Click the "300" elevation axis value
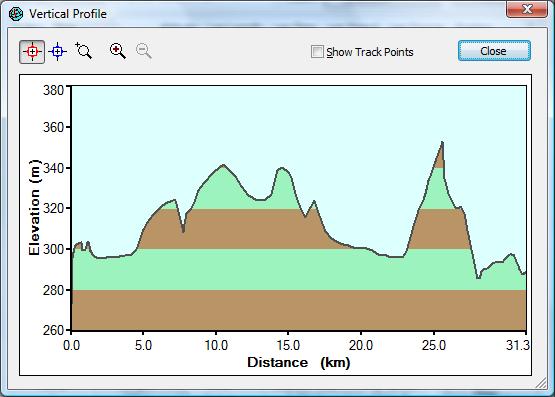555x397 pixels. [x=53, y=249]
